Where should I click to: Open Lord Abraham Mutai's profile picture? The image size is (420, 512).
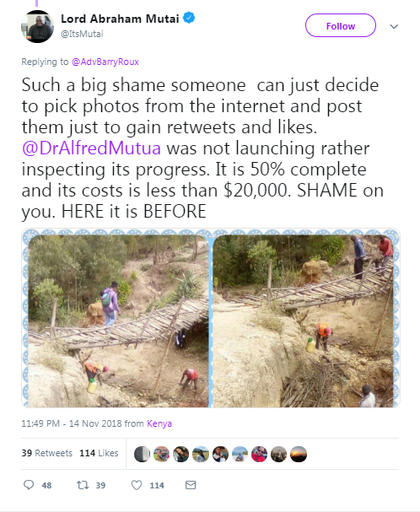38,26
